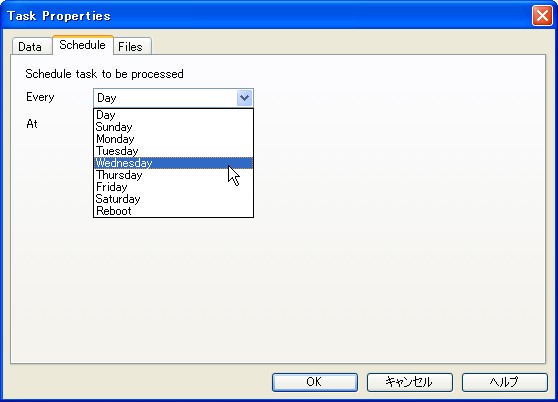Select Saturday from the dropdown list
The height and width of the screenshot is (402, 558).
point(173,199)
